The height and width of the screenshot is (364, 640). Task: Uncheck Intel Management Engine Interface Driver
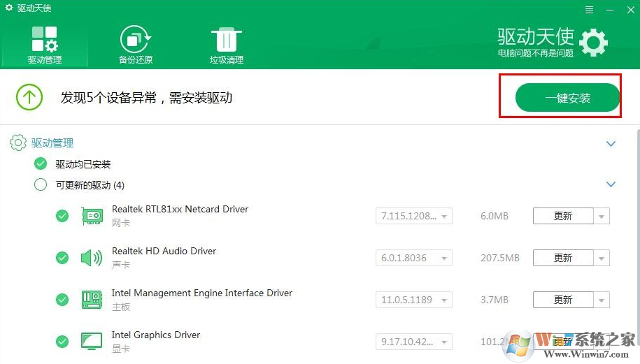[x=62, y=300]
